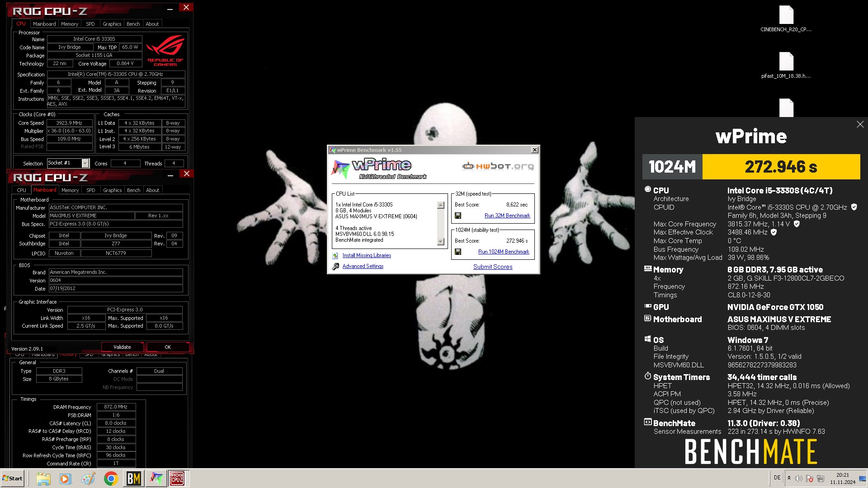868x488 pixels.
Task: Select Graphics tab in Mainboard CPU-Z window
Action: coord(112,190)
